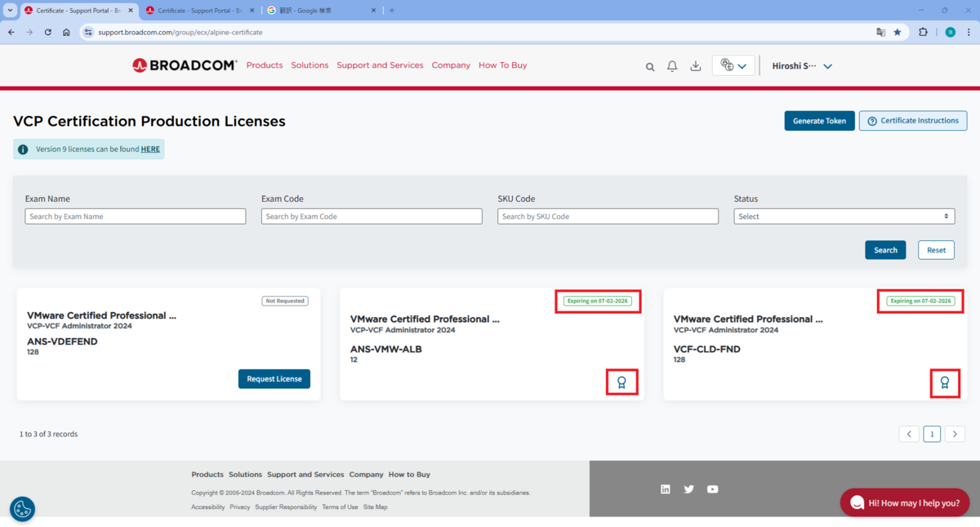This screenshot has width=980, height=527.
Task: Open the footer Terms of Use link
Action: tap(340, 507)
